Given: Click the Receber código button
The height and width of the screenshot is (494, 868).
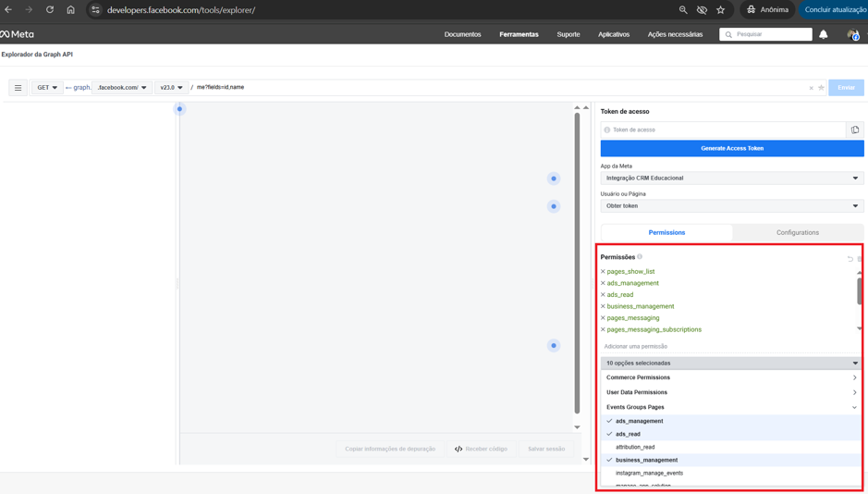Looking at the screenshot, I should 481,450.
